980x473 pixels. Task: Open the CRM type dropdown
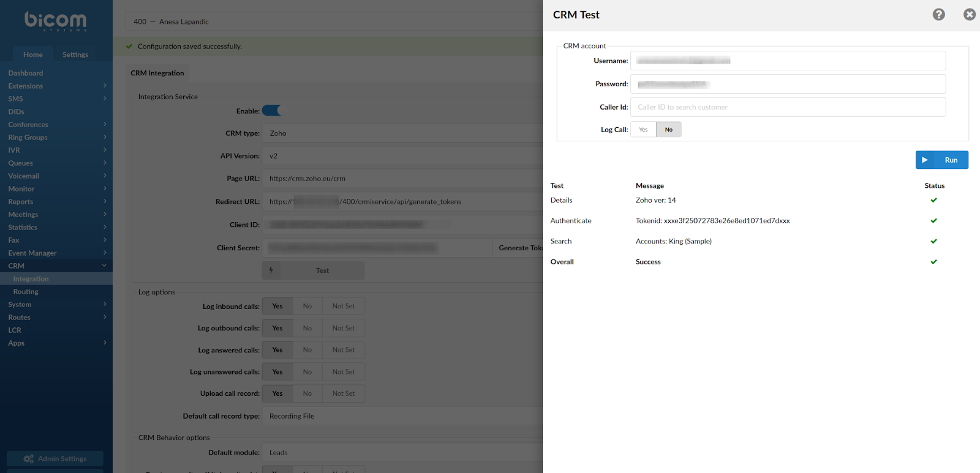pos(402,133)
